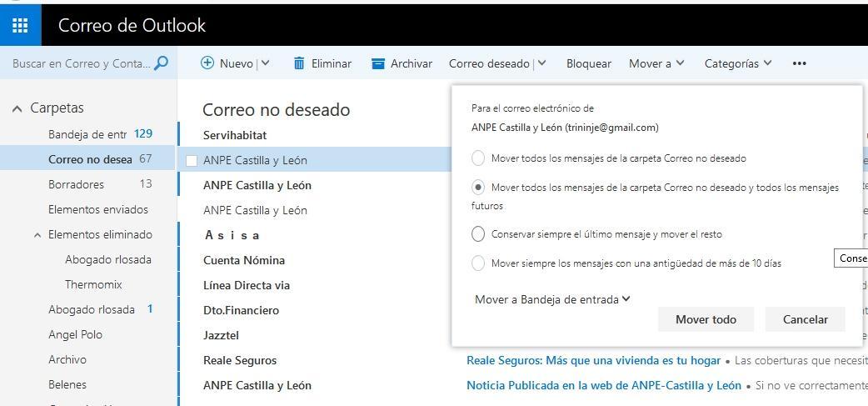Open the Nuevo dropdown arrow
This screenshot has height=406, width=868.
pos(265,63)
